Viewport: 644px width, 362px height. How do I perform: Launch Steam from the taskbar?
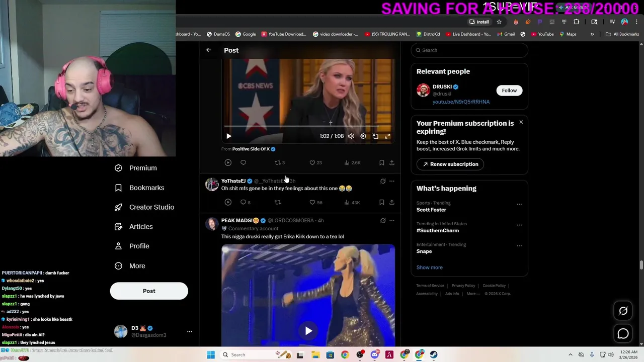434,355
